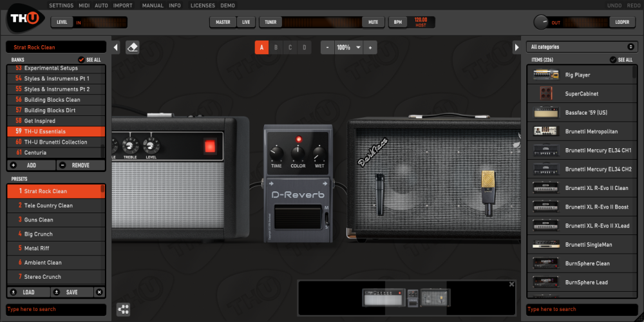Increase zoom with plus button
The height and width of the screenshot is (322, 644).
pos(370,48)
